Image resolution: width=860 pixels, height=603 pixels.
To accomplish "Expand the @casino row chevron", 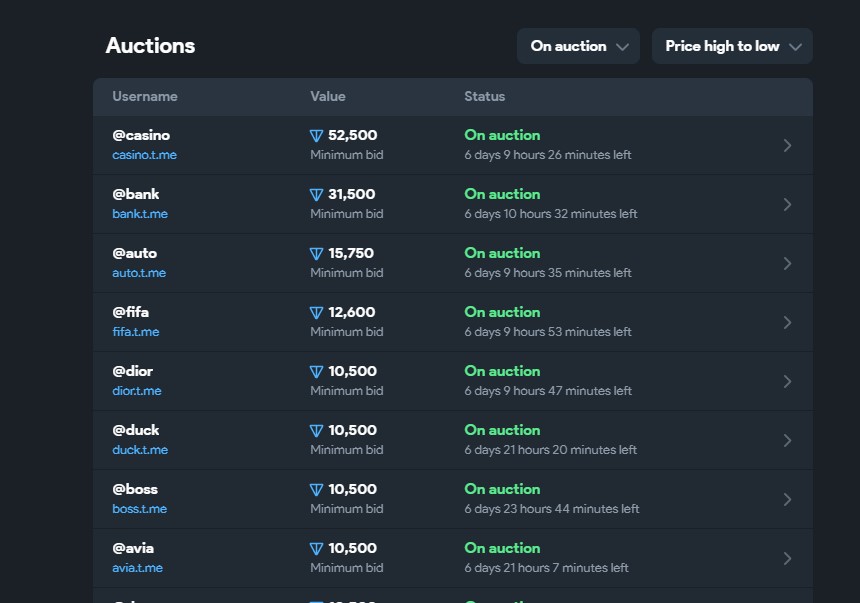I will coord(787,145).
